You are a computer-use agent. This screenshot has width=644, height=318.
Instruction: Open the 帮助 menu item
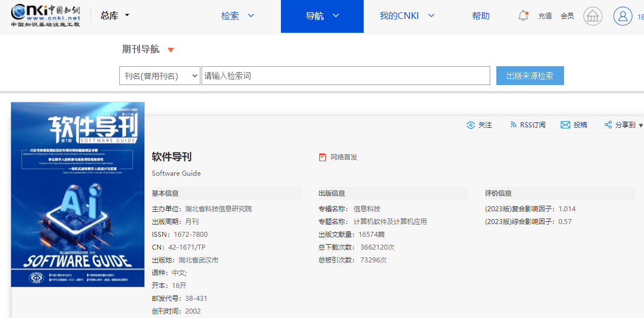(481, 16)
